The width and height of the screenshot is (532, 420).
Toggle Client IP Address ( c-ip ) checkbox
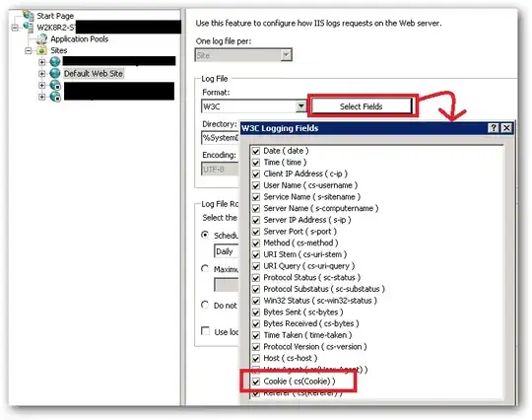[x=256, y=175]
